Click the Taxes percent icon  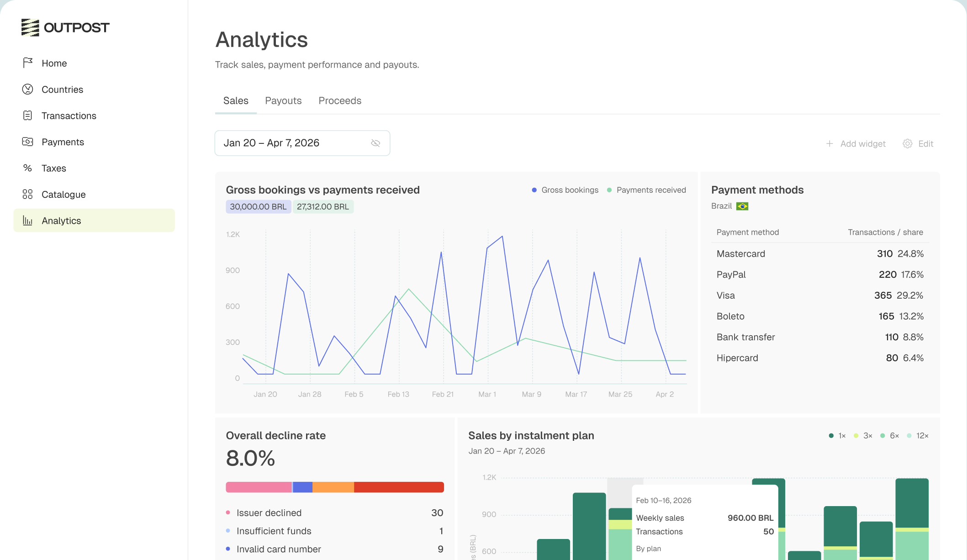click(x=28, y=168)
